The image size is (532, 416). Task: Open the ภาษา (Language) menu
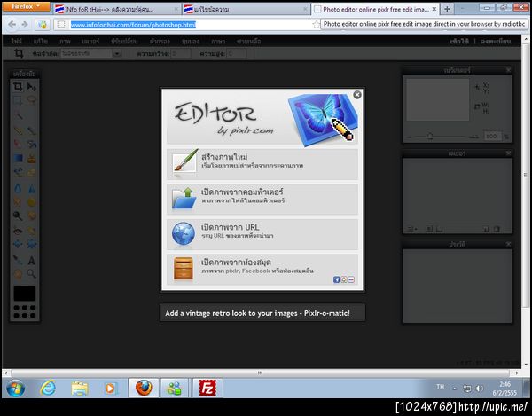(218, 42)
